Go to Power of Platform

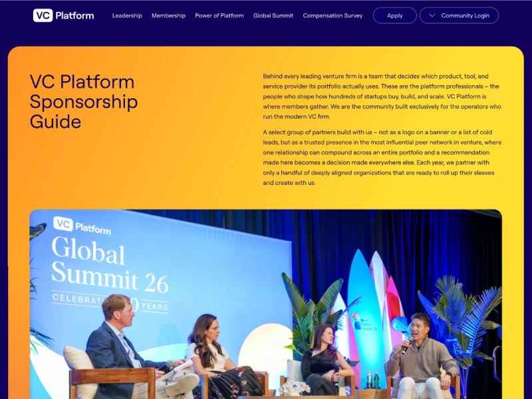pos(219,15)
